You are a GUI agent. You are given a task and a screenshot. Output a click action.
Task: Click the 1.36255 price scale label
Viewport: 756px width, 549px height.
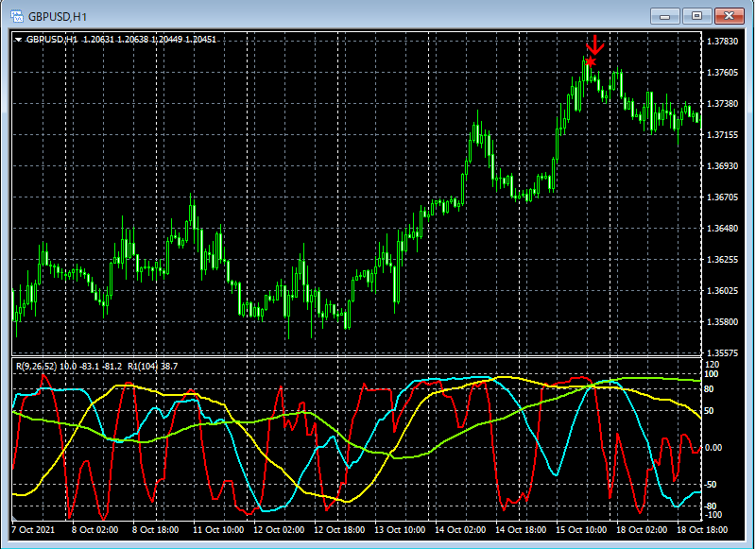[722, 259]
